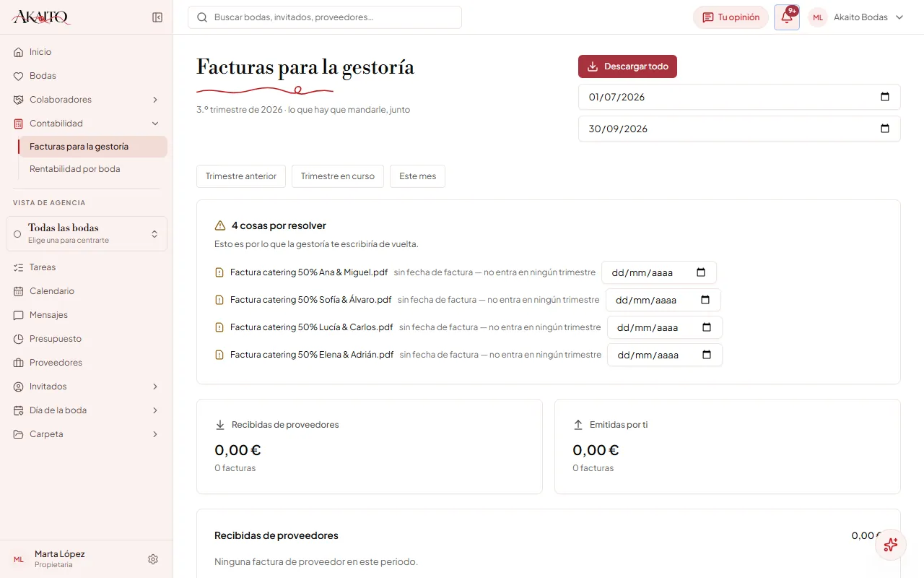Go to Inicio

click(87, 52)
